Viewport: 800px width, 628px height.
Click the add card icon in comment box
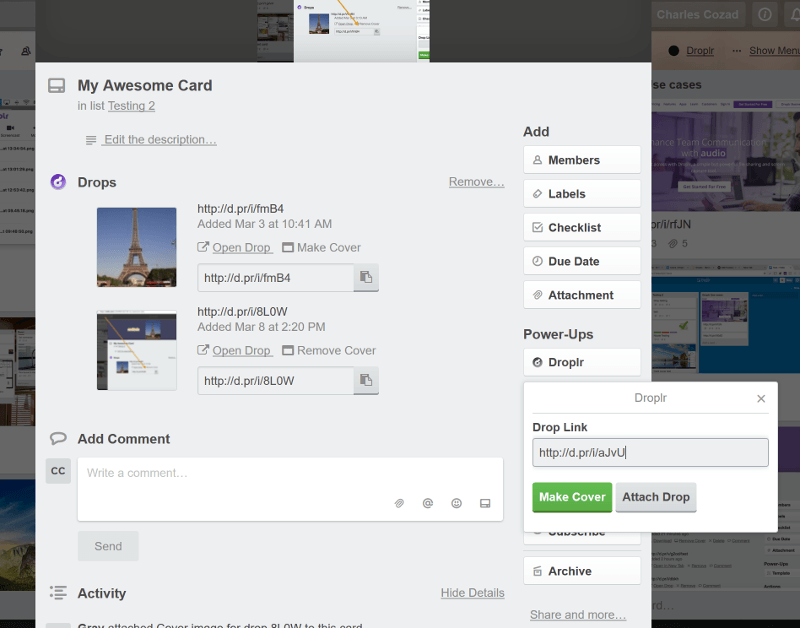click(x=485, y=503)
